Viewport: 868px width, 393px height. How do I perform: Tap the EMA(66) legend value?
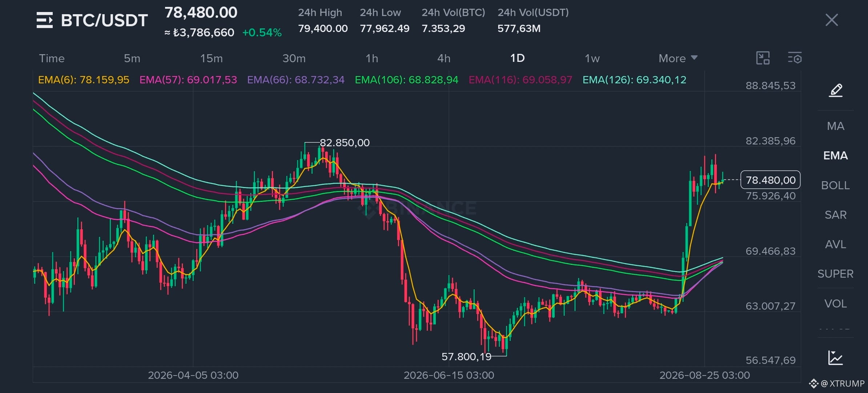tap(296, 80)
